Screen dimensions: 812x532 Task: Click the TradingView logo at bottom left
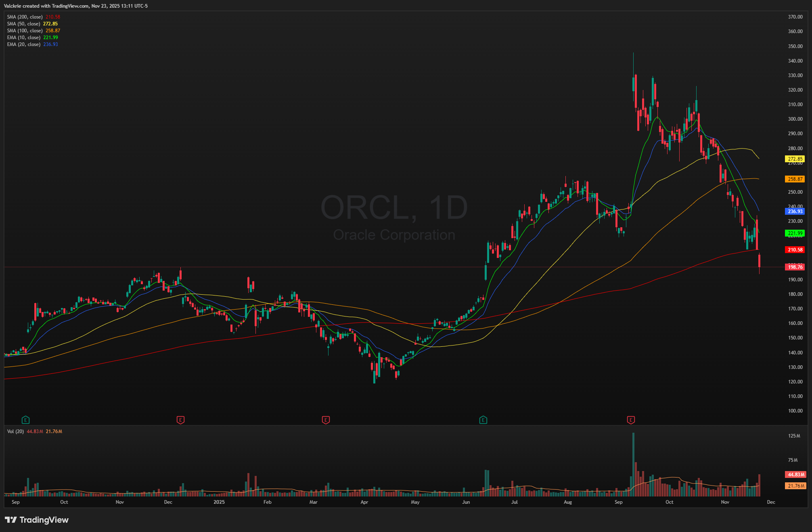coord(37,520)
